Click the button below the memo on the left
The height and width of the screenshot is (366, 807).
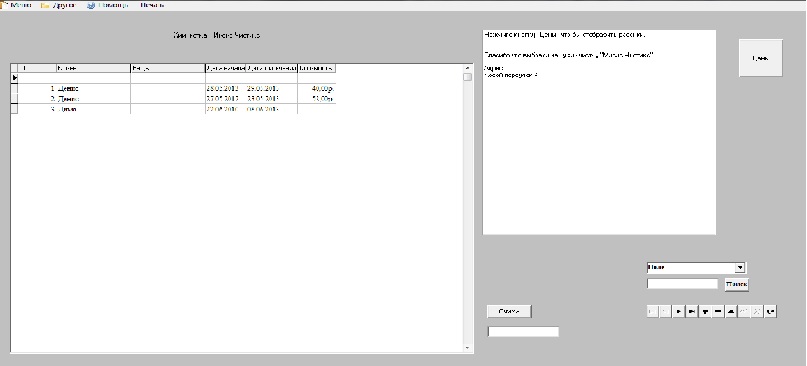pos(509,311)
